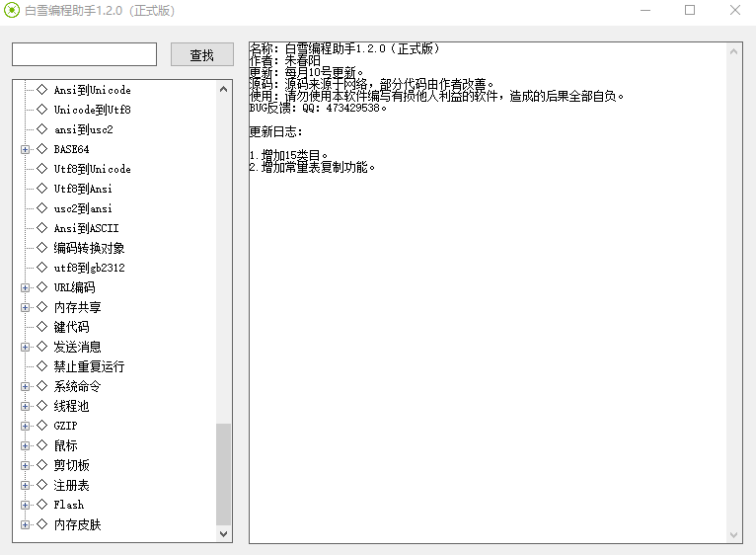Click the green app icon in title bar
Image resolution: width=756 pixels, height=555 pixels.
[13, 11]
